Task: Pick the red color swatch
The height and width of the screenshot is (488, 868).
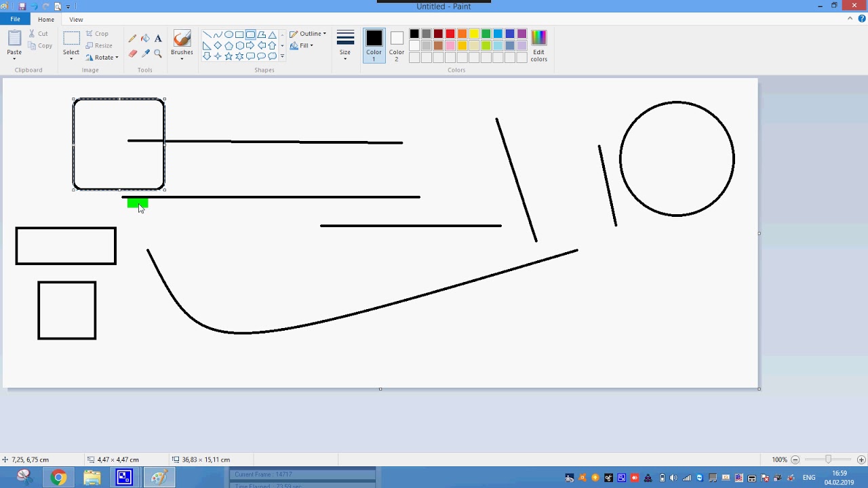Action: point(450,34)
